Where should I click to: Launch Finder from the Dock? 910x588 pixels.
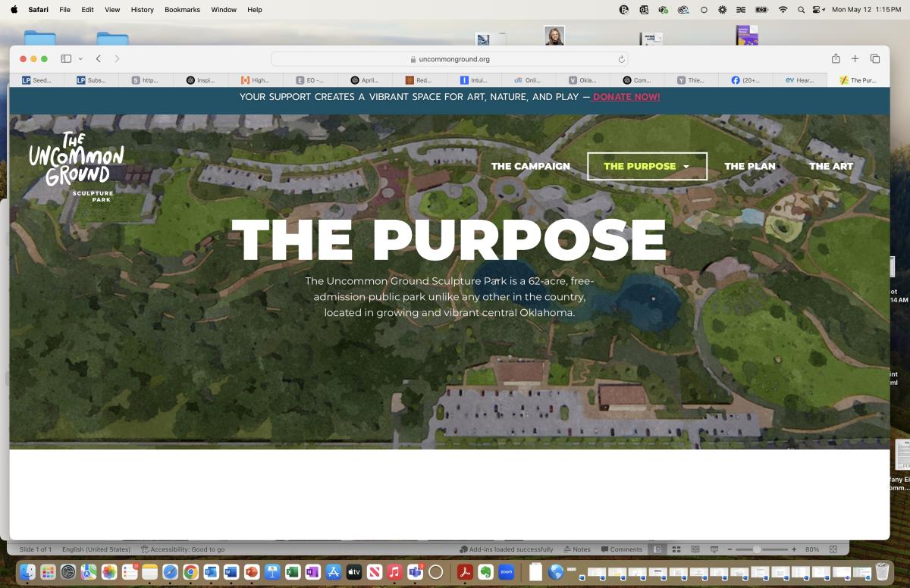tap(28, 572)
